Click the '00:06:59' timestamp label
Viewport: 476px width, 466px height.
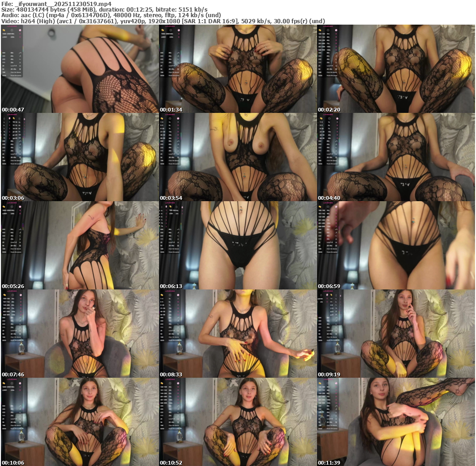click(329, 286)
